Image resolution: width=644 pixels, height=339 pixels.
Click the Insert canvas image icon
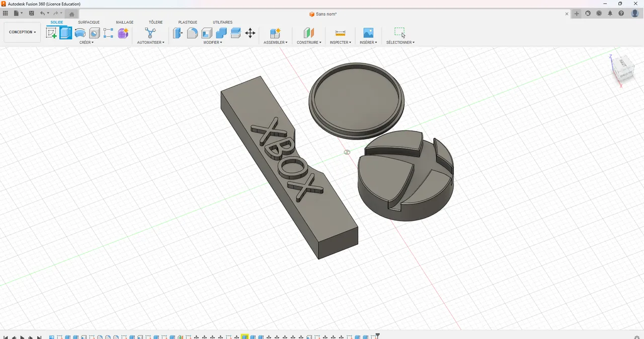(368, 33)
